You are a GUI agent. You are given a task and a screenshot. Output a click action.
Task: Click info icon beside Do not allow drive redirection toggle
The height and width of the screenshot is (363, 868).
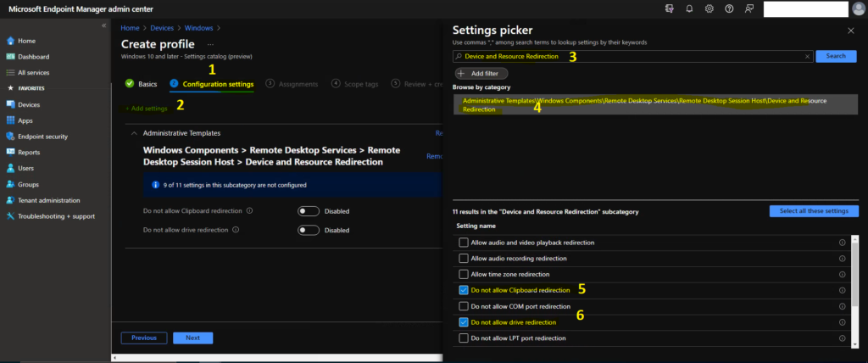[x=236, y=230]
